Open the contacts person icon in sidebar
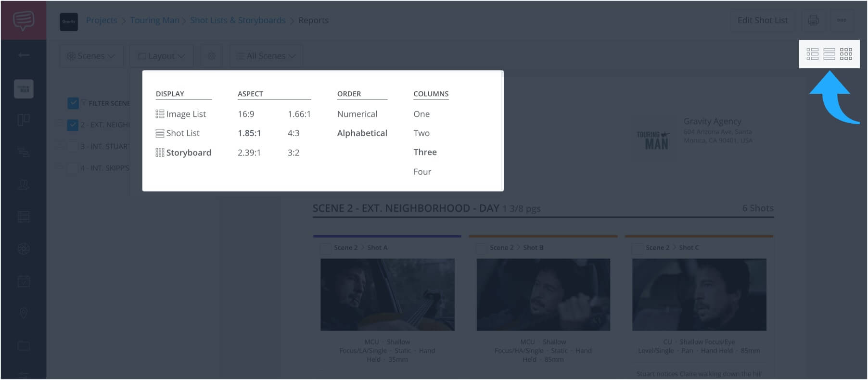Viewport: 868px width, 380px height. click(24, 185)
